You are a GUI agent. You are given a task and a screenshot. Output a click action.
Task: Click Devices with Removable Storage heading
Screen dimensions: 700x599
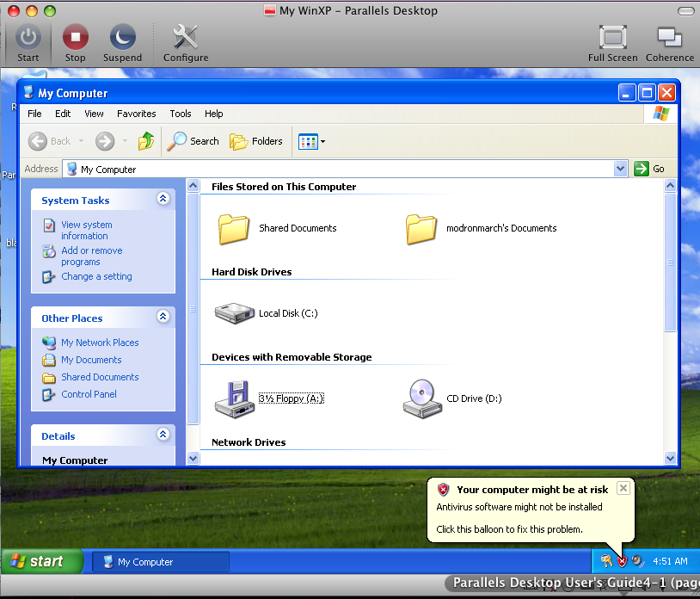point(292,357)
